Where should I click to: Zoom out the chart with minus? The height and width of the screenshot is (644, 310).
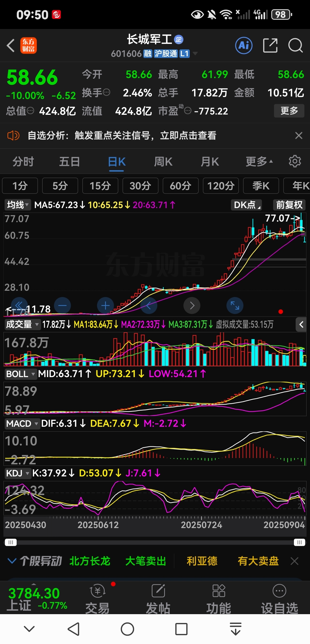pyautogui.click(x=62, y=305)
